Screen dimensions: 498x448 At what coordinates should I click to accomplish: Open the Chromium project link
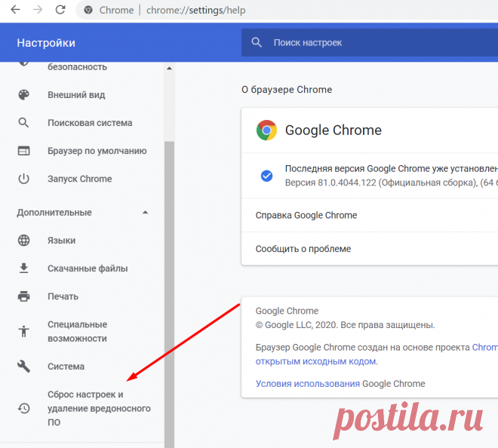(x=484, y=348)
